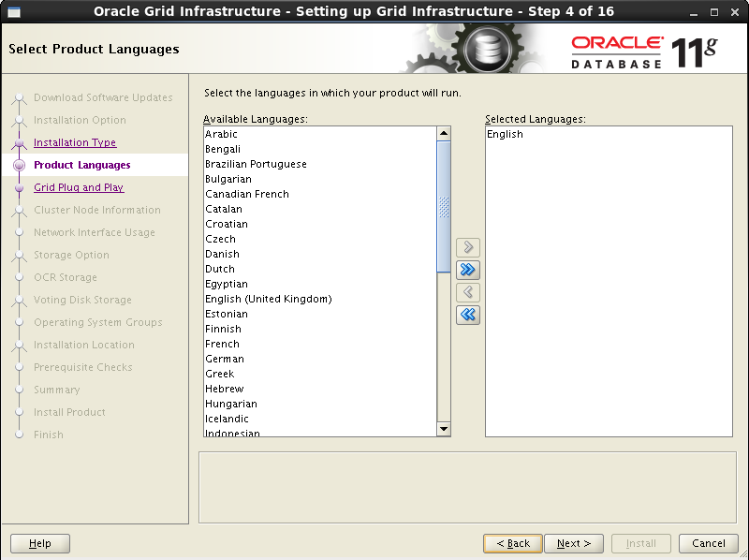
Task: Close the Oracle Grid Infrastructure window
Action: click(735, 12)
